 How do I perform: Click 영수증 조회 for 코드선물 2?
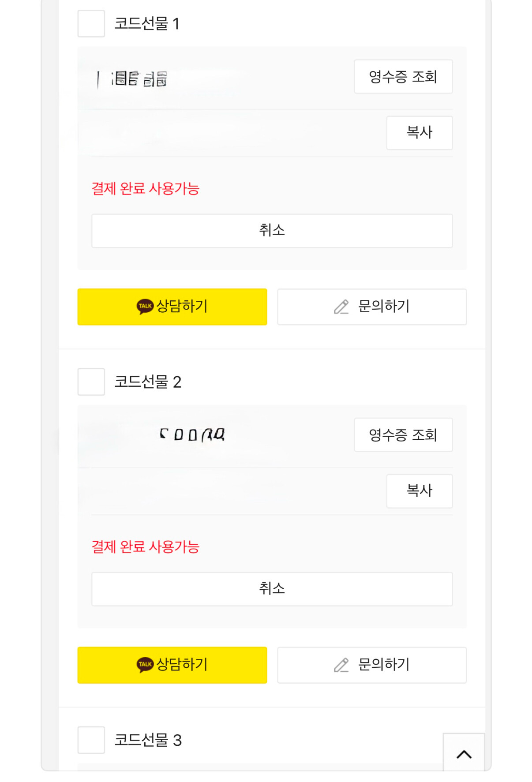[403, 435]
